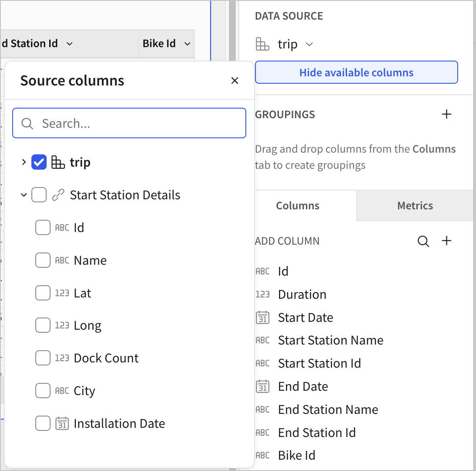476x471 pixels.
Task: Uncheck the trip source checkbox
Action: pyautogui.click(x=39, y=162)
